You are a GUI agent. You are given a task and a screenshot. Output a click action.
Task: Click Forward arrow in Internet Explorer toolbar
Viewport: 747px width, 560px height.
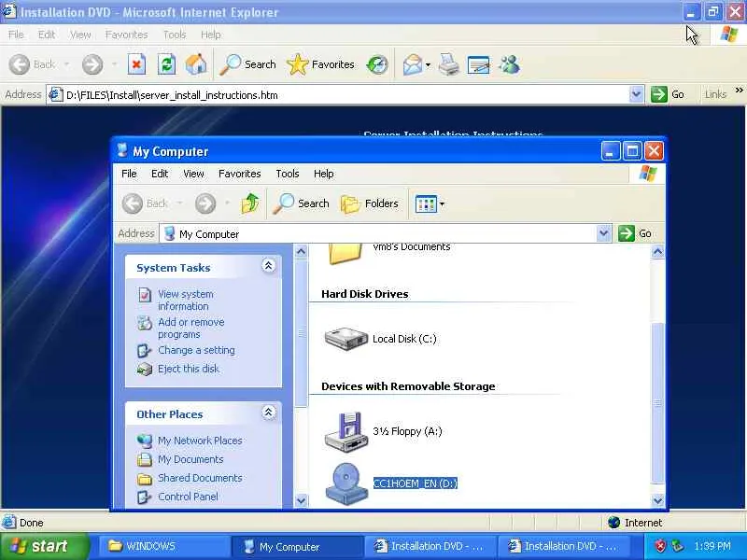[x=92, y=64]
